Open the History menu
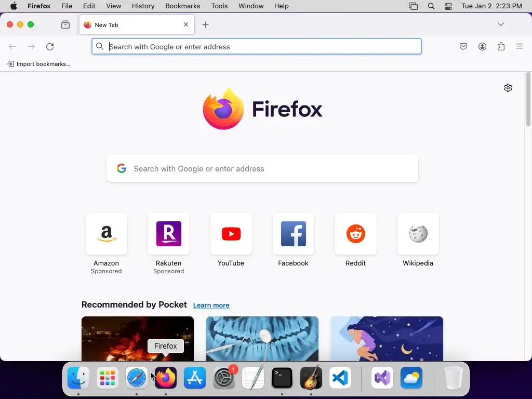The width and height of the screenshot is (532, 399). [x=143, y=6]
